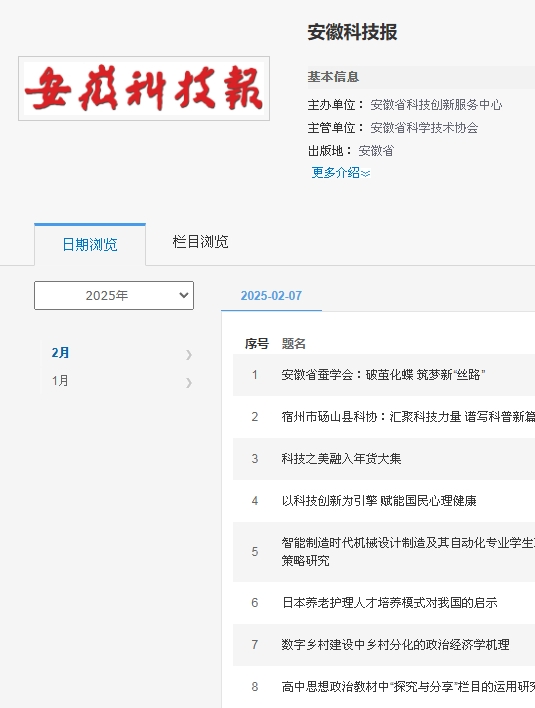Screen dimensions: 535x708
Task: Click the 题名 column header
Action: [293, 344]
